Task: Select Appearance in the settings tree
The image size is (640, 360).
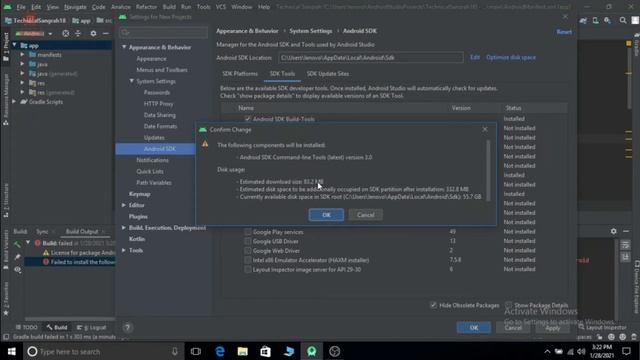Action: [151, 59]
